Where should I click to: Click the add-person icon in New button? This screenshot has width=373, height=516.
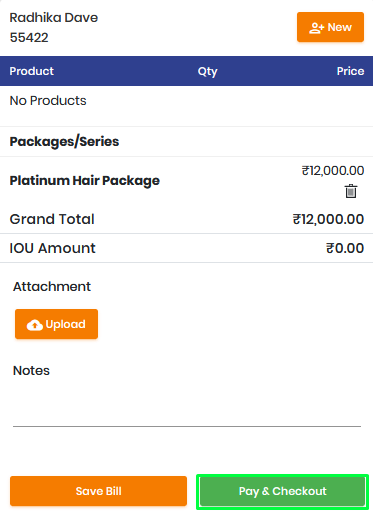(316, 28)
